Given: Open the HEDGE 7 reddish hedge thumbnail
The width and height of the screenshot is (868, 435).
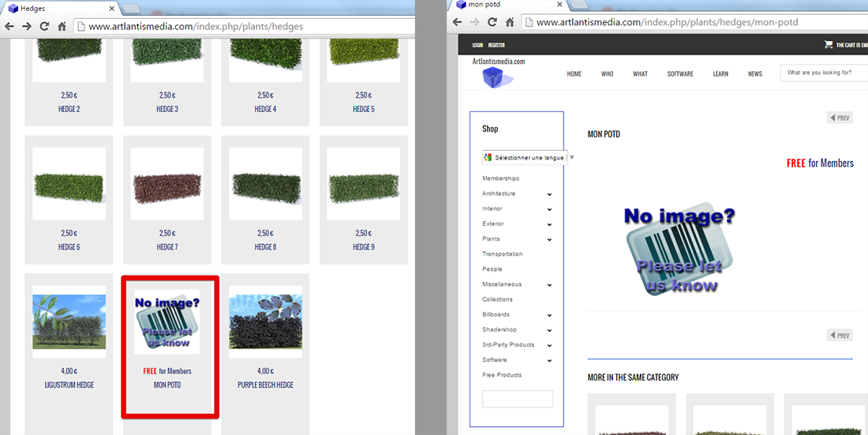Looking at the screenshot, I should point(167,184).
